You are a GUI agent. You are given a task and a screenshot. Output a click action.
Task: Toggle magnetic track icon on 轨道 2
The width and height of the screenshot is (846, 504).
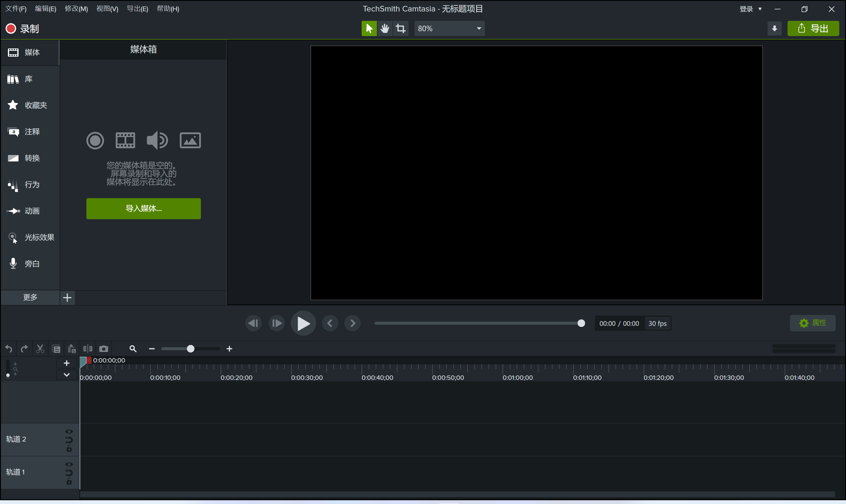click(69, 441)
